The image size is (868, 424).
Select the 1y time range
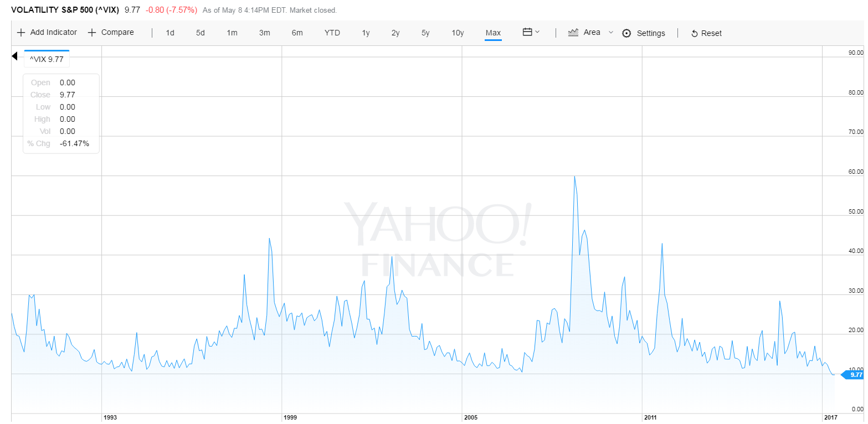(366, 33)
